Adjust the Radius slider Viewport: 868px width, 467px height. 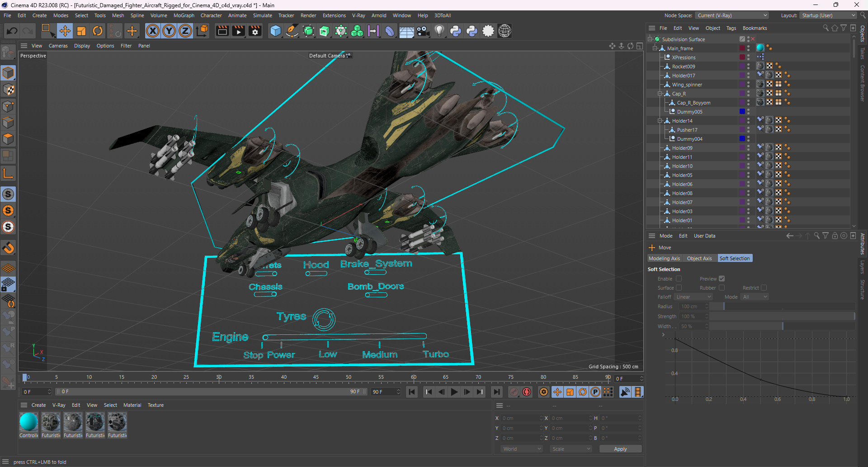782,306
